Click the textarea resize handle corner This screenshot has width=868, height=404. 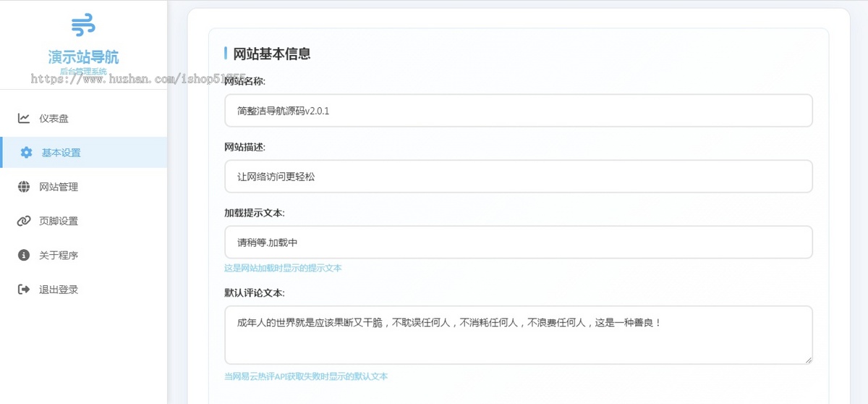(808, 359)
